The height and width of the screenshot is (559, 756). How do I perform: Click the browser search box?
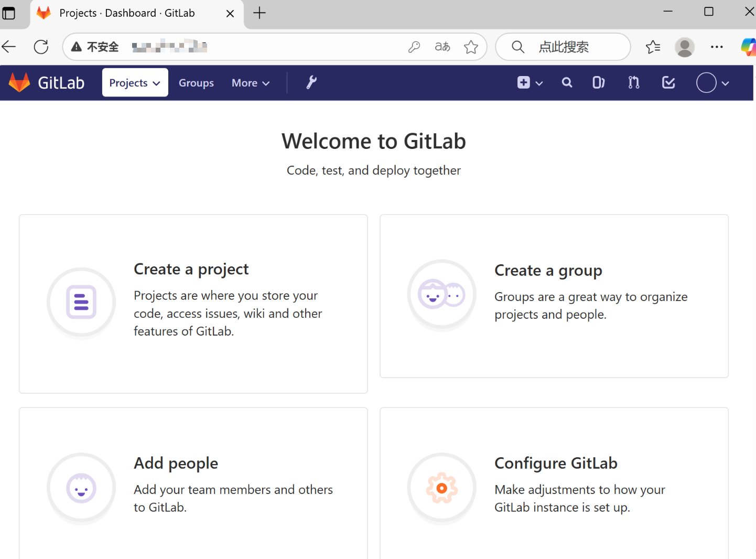(563, 47)
